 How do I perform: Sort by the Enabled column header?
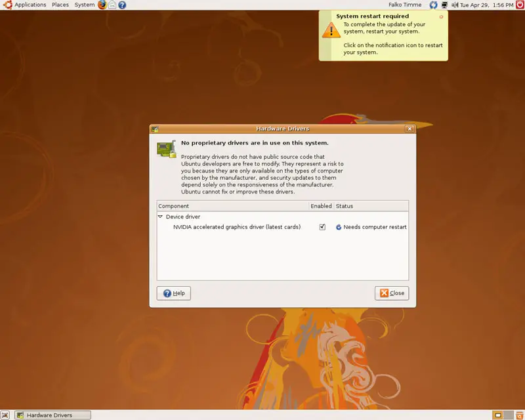coord(321,206)
